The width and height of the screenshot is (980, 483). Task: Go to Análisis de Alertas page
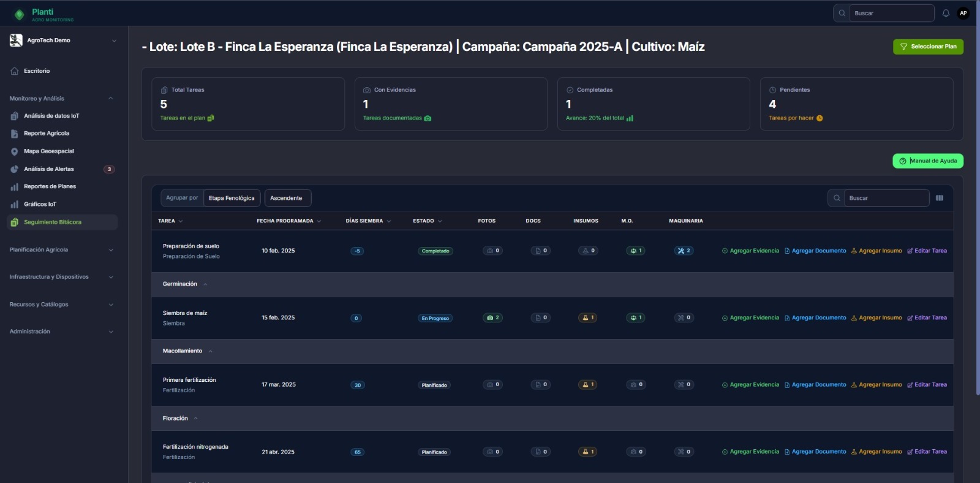[x=48, y=169]
